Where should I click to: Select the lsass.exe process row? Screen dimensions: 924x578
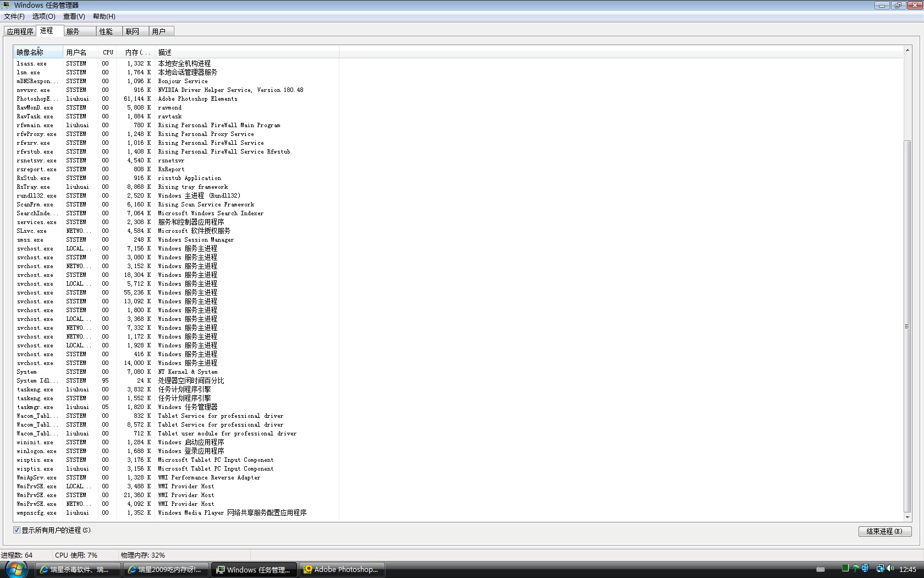click(176, 63)
